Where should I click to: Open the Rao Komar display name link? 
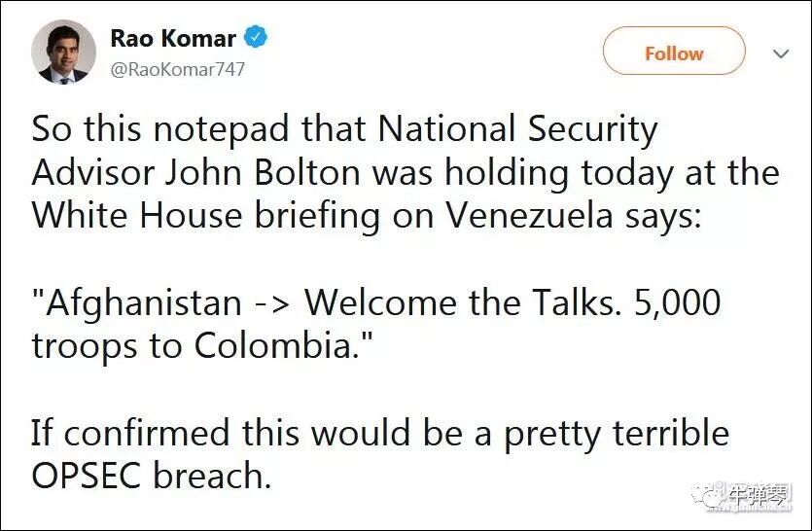point(173,38)
